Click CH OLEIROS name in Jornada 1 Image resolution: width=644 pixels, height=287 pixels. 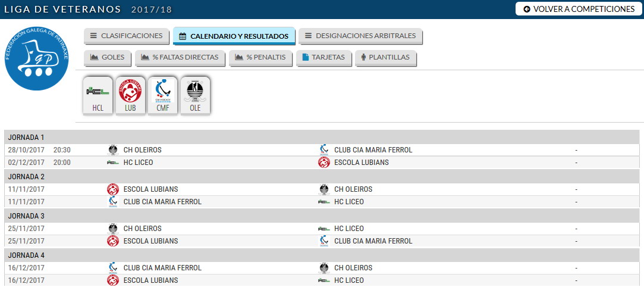(143, 150)
